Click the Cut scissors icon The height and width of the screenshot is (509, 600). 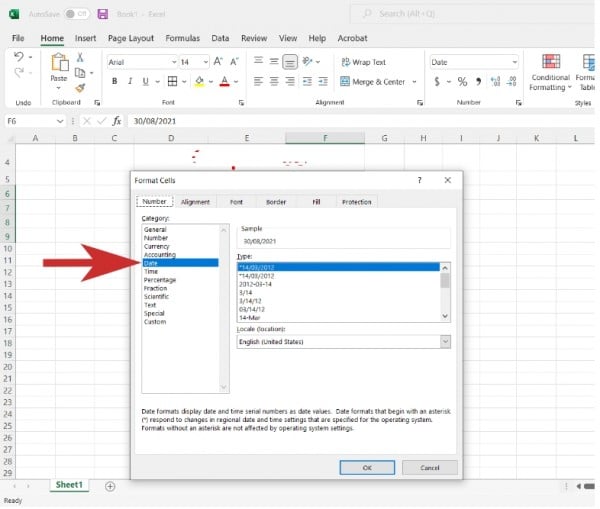pos(80,57)
